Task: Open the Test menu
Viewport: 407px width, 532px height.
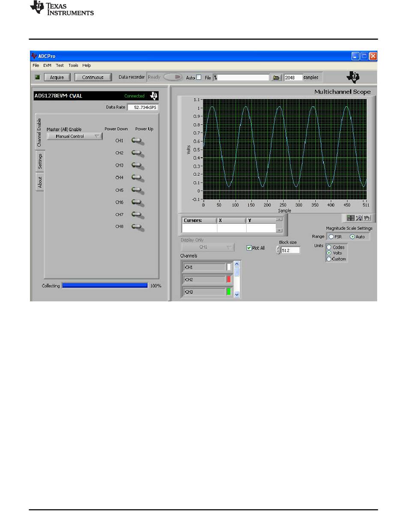Action: [x=60, y=66]
